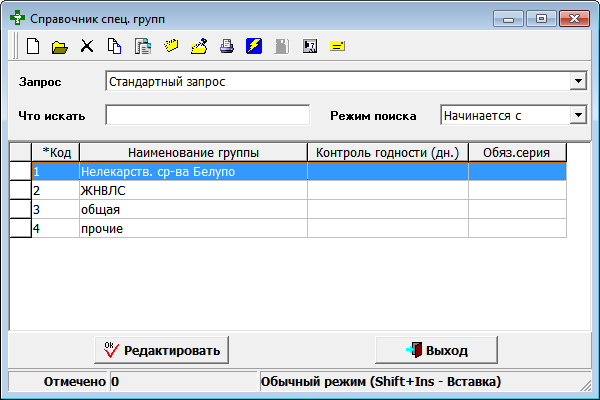Minimize the Справочник спец. групп window
This screenshot has height=400, width=600.
[508, 19]
